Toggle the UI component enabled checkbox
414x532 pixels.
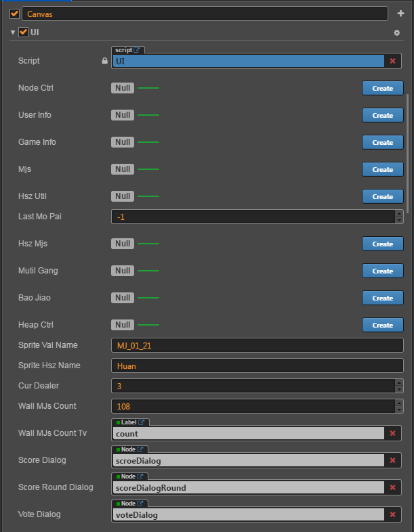point(23,32)
